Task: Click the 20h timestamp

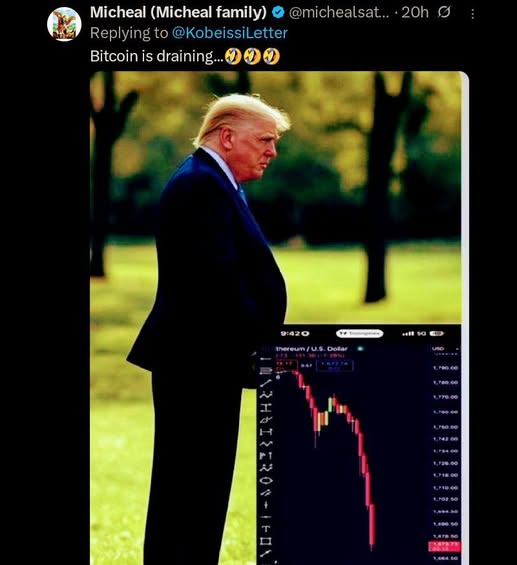Action: (415, 13)
